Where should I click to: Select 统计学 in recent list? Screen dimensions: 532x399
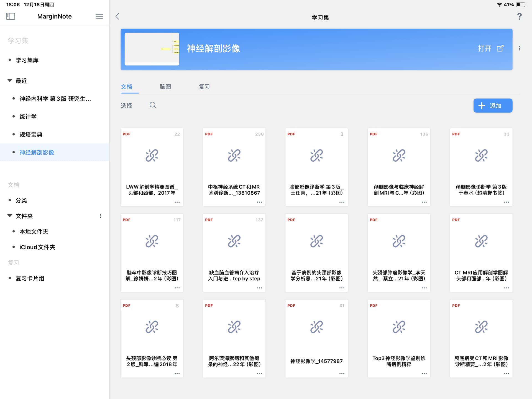tap(28, 117)
